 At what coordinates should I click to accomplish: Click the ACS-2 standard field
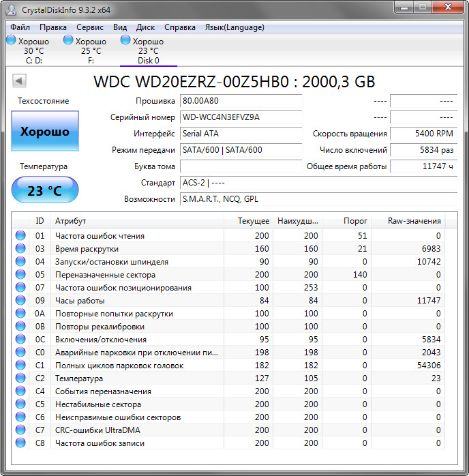click(319, 183)
